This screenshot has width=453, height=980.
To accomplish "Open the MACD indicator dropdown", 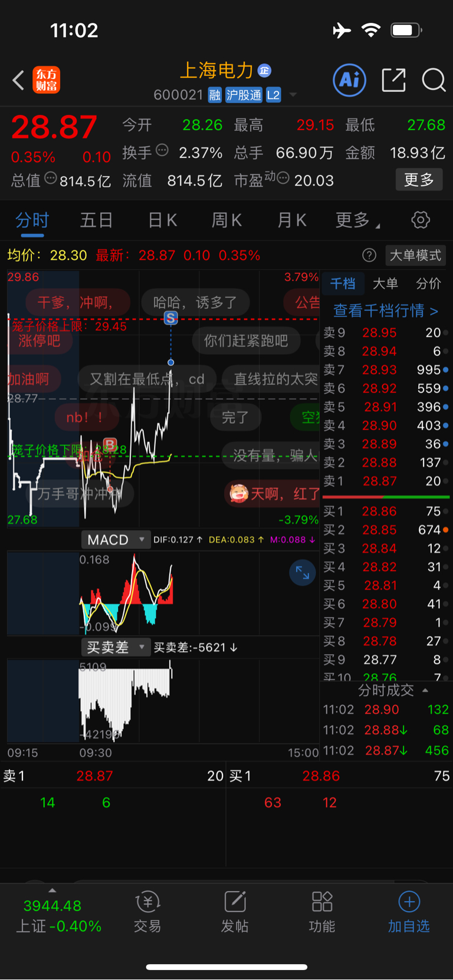I will (116, 540).
